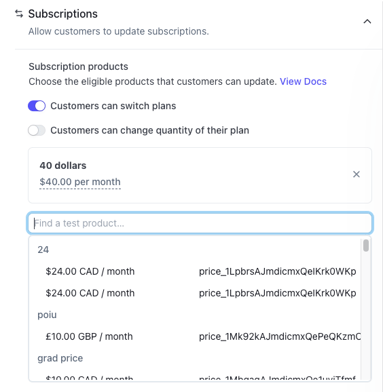Image resolution: width=383 pixels, height=392 pixels.
Task: Select the first $24.00 CAD / month option
Action: [195, 271]
